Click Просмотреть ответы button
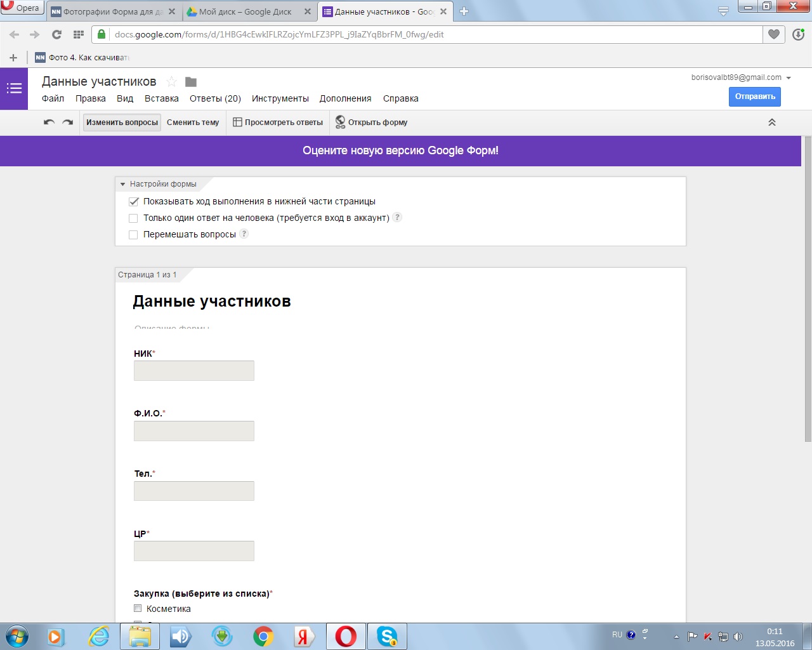 pyautogui.click(x=278, y=122)
